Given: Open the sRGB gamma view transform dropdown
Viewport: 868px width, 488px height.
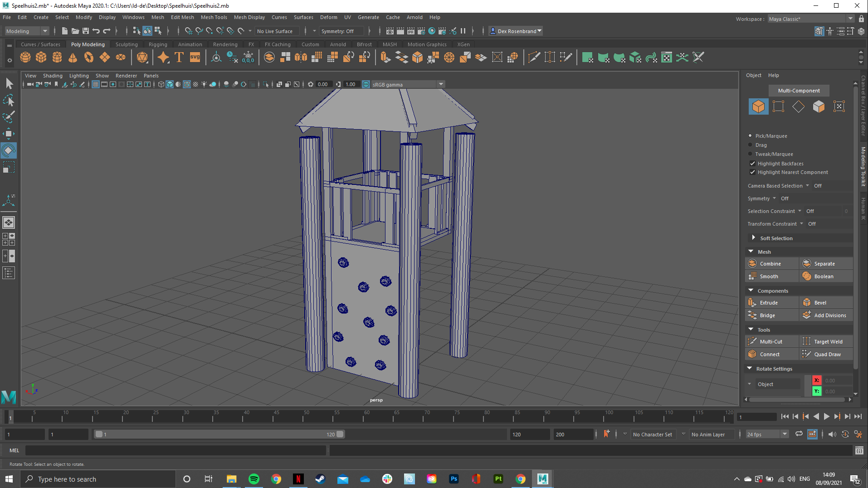Looking at the screenshot, I should coord(440,84).
